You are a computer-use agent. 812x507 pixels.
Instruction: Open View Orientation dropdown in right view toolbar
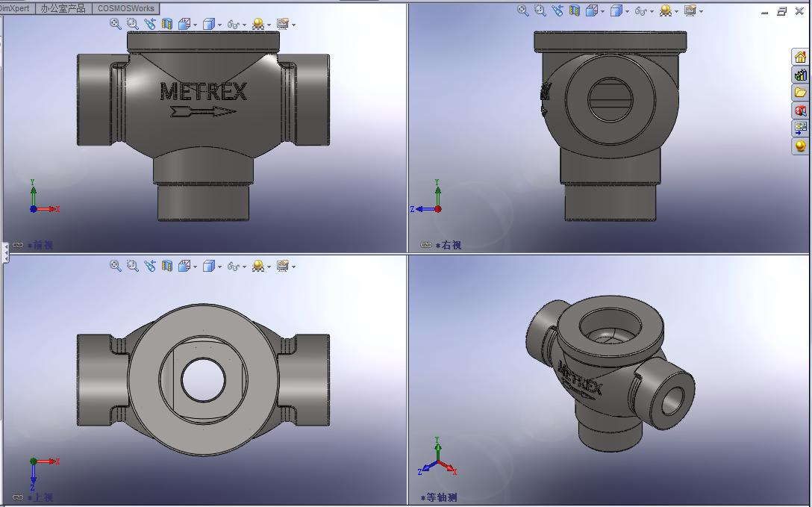coord(602,11)
